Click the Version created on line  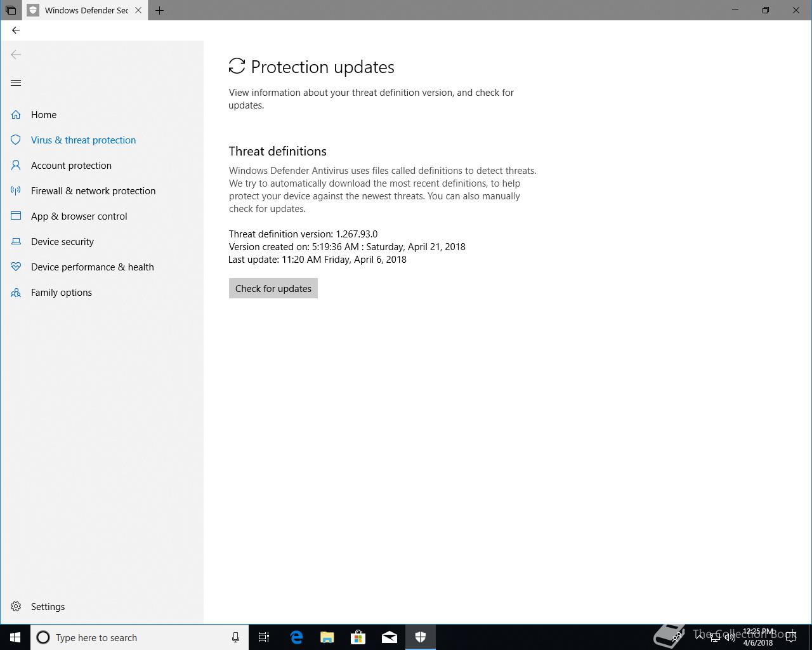347,247
